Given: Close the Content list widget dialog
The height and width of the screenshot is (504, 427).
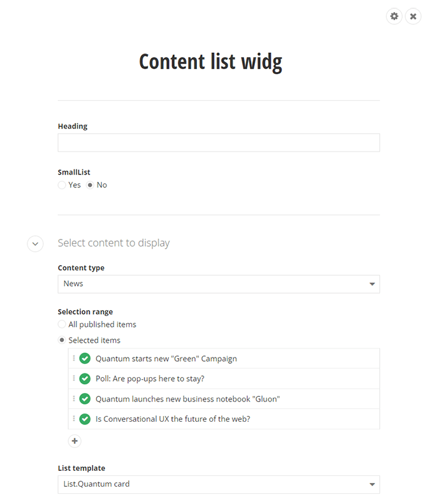Looking at the screenshot, I should 413,17.
